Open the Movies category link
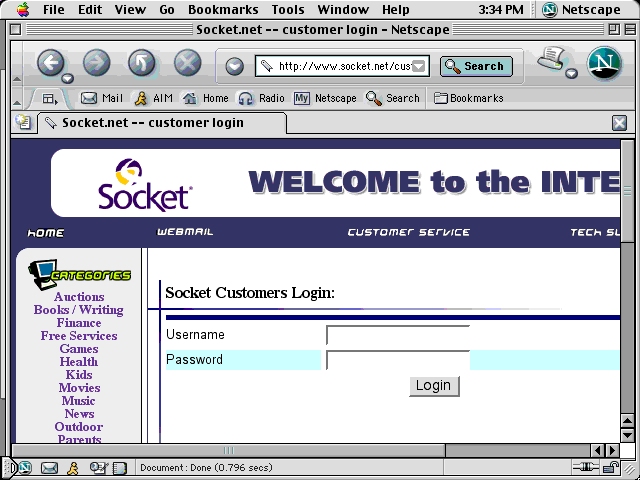Viewport: 640px width, 480px height. coord(79,388)
